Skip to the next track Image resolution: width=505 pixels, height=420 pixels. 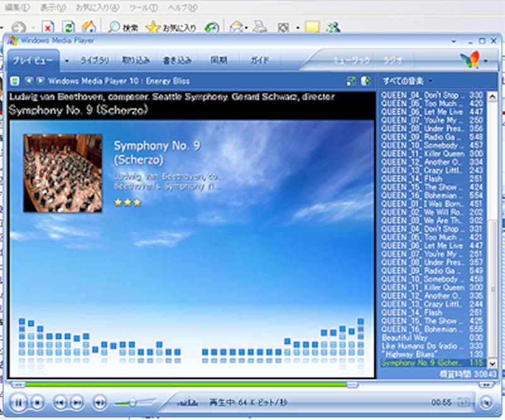[x=76, y=402]
